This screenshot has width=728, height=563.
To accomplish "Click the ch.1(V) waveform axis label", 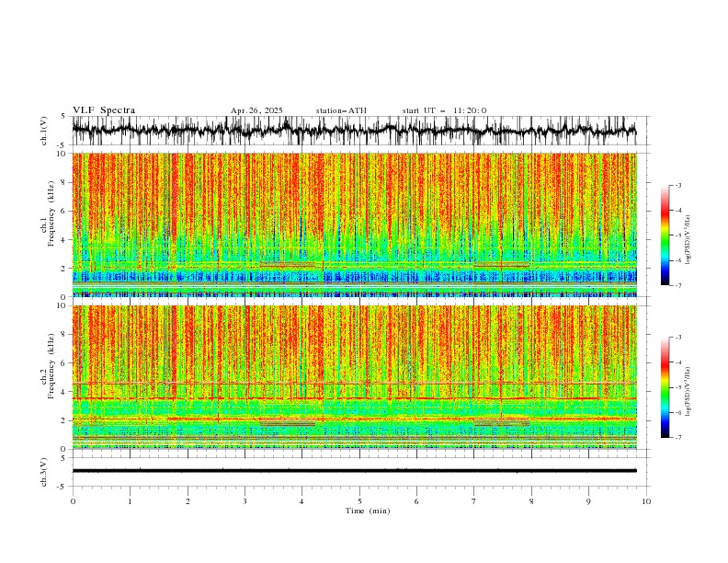I will coord(44,131).
